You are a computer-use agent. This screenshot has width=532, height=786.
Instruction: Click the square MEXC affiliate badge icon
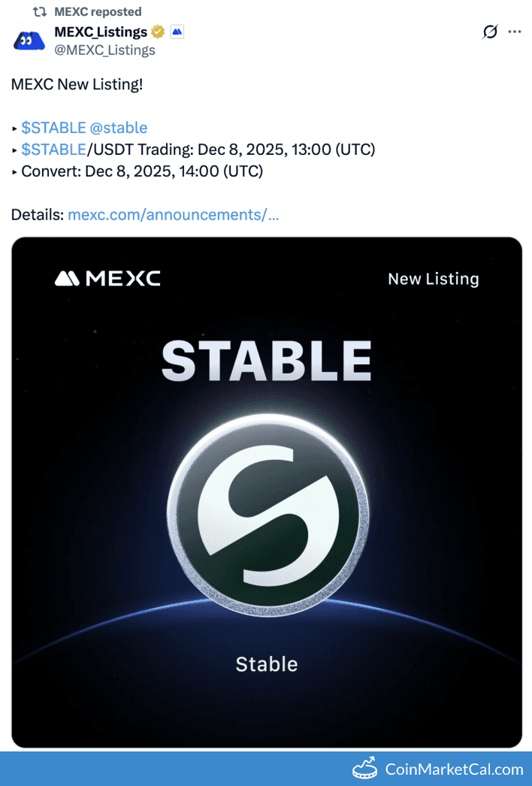coord(177,32)
